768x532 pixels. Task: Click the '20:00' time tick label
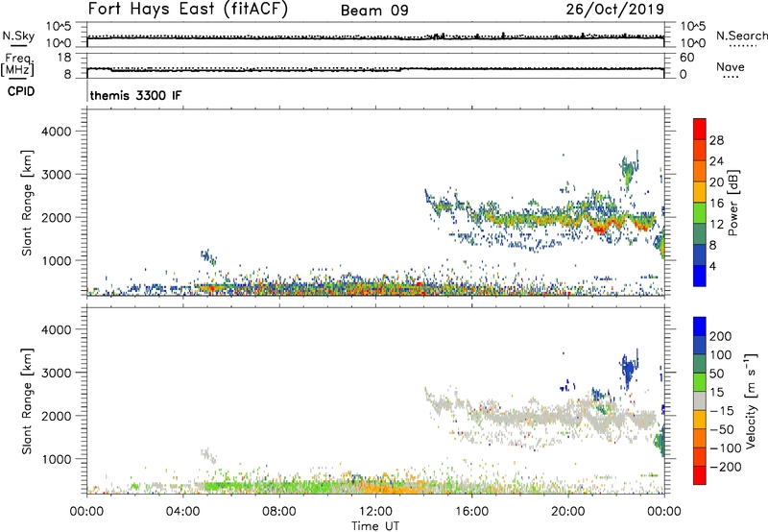(567, 512)
